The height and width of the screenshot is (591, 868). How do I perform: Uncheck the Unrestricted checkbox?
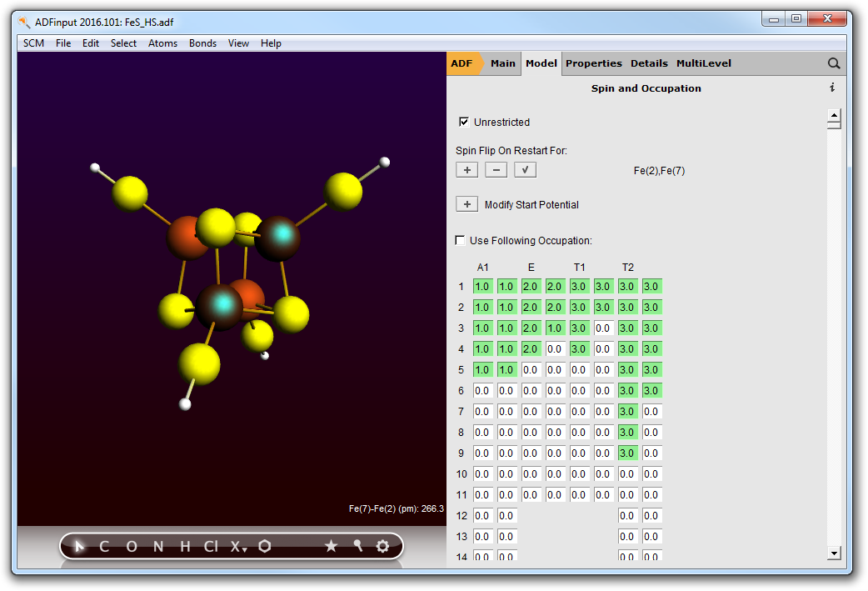click(464, 122)
